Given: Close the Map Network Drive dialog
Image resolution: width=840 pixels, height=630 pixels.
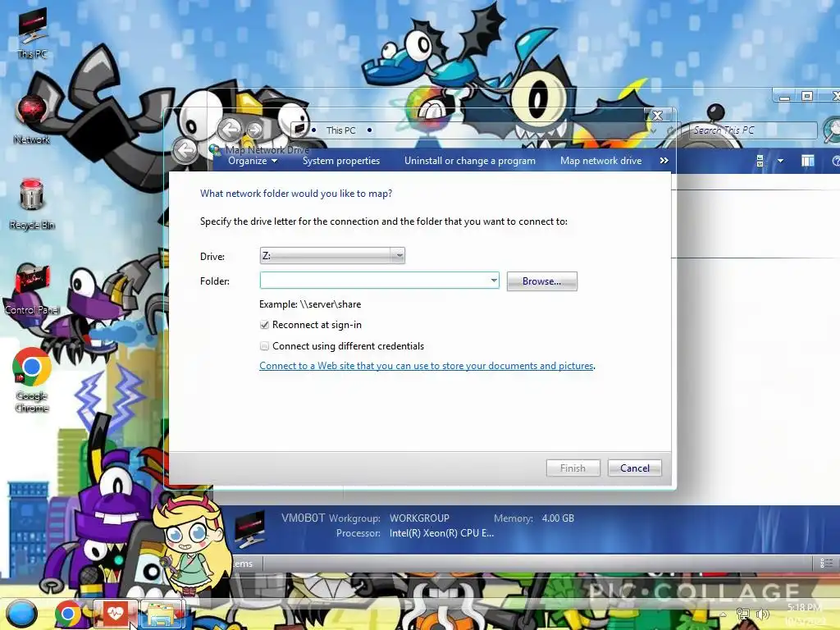Looking at the screenshot, I should [657, 115].
